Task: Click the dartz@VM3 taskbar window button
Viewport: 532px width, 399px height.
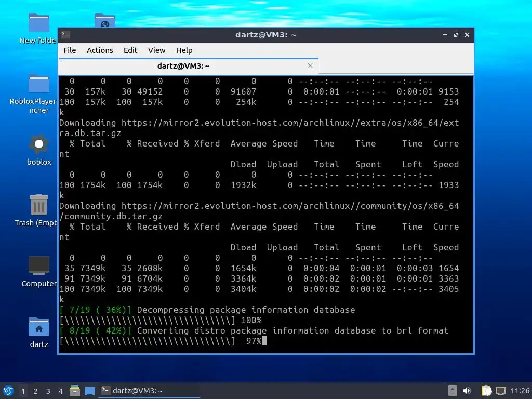Action: point(149,391)
